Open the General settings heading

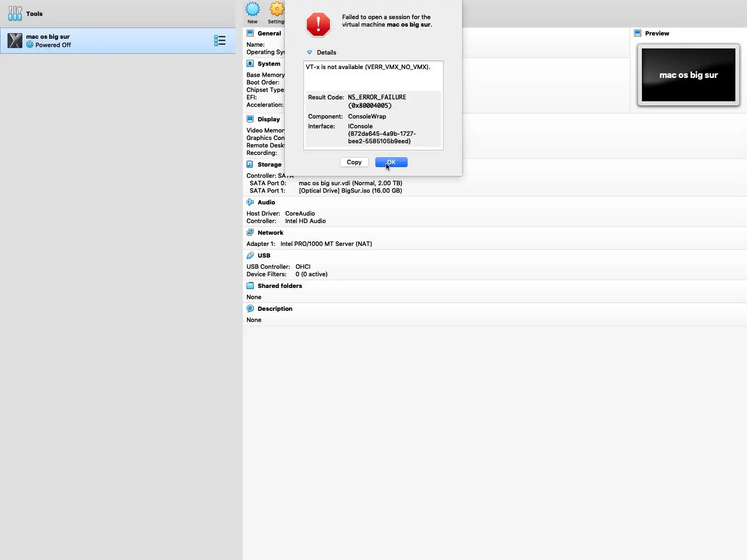tap(269, 33)
